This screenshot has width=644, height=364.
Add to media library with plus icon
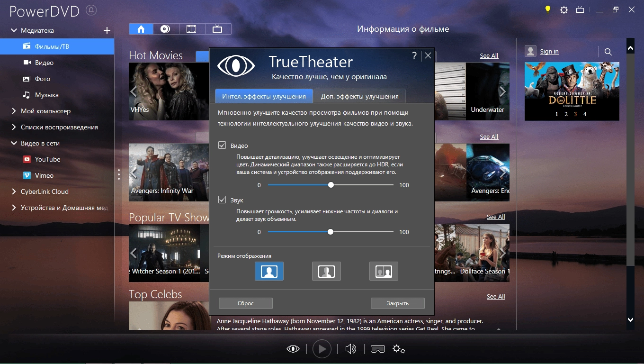point(107,30)
